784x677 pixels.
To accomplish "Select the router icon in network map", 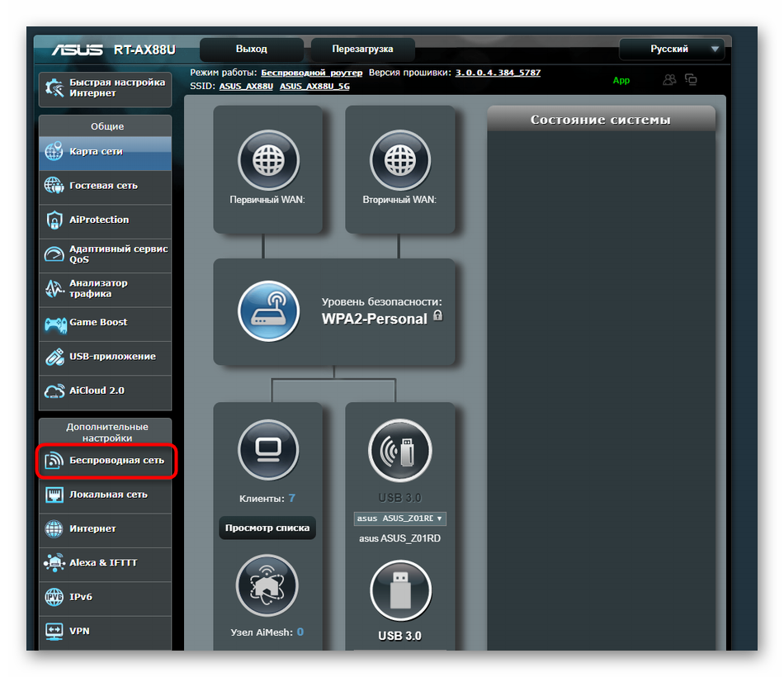I will point(268,311).
